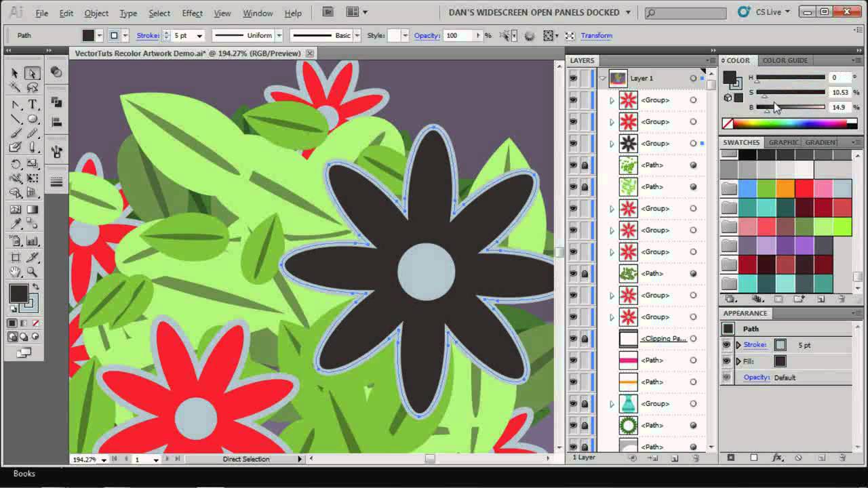Collapse Layer 1 disclosure triangle

click(602, 79)
